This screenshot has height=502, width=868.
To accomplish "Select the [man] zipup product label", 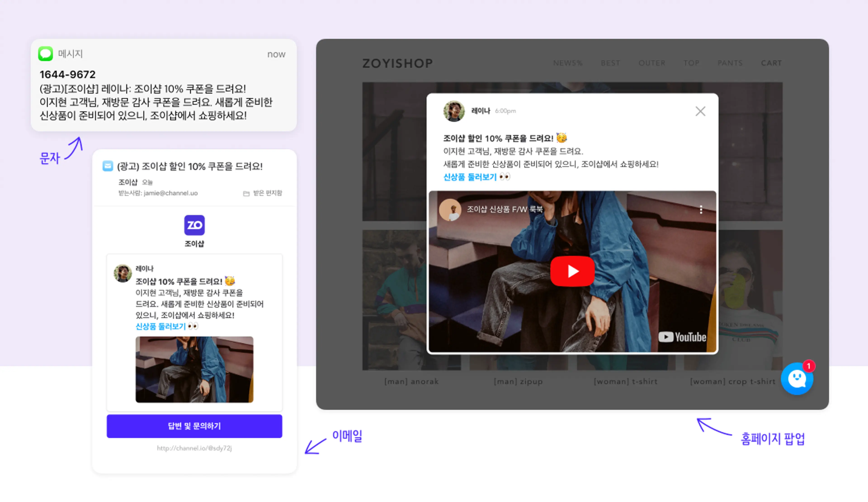I will [x=518, y=381].
